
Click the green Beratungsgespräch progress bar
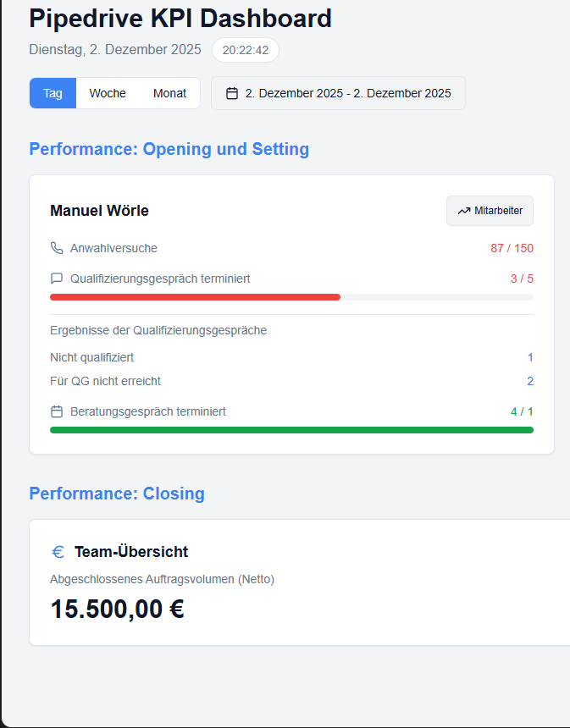click(291, 429)
